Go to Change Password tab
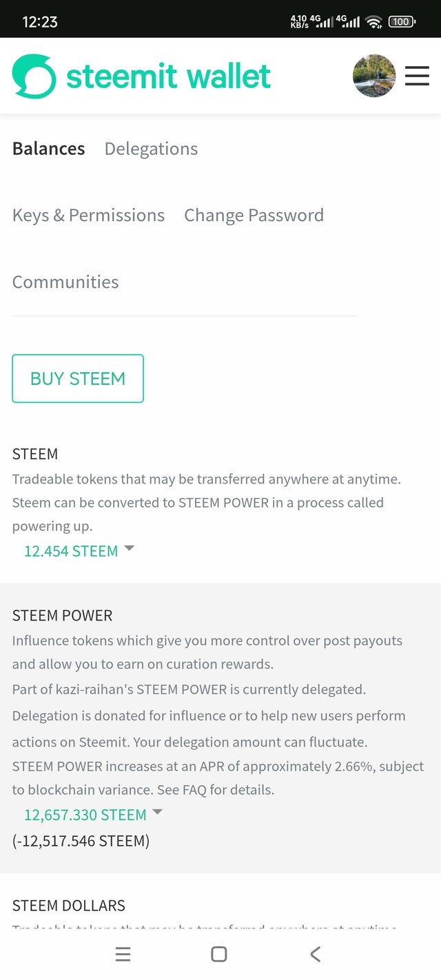Viewport: 441px width, 980px height. (x=254, y=216)
